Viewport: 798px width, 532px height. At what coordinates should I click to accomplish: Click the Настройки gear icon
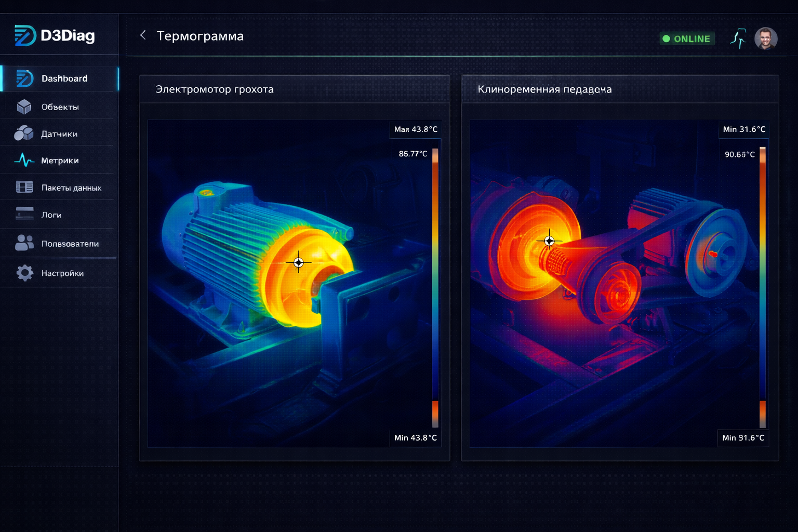click(x=24, y=273)
